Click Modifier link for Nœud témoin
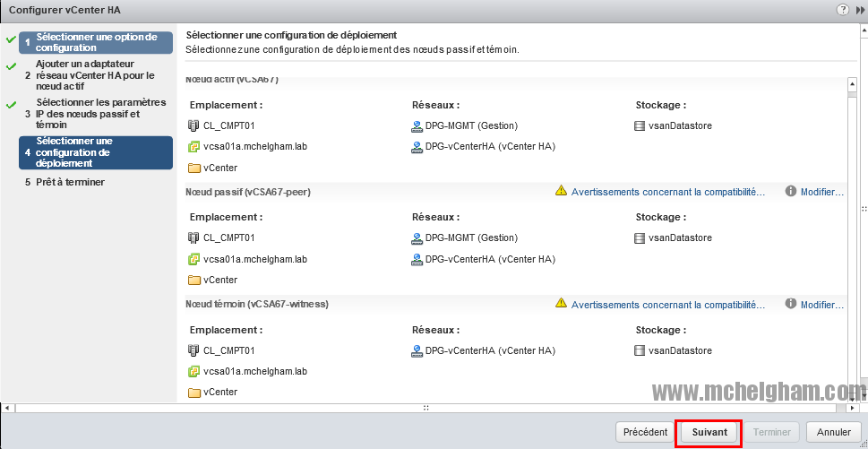Image resolution: width=868 pixels, height=449 pixels. 822,305
